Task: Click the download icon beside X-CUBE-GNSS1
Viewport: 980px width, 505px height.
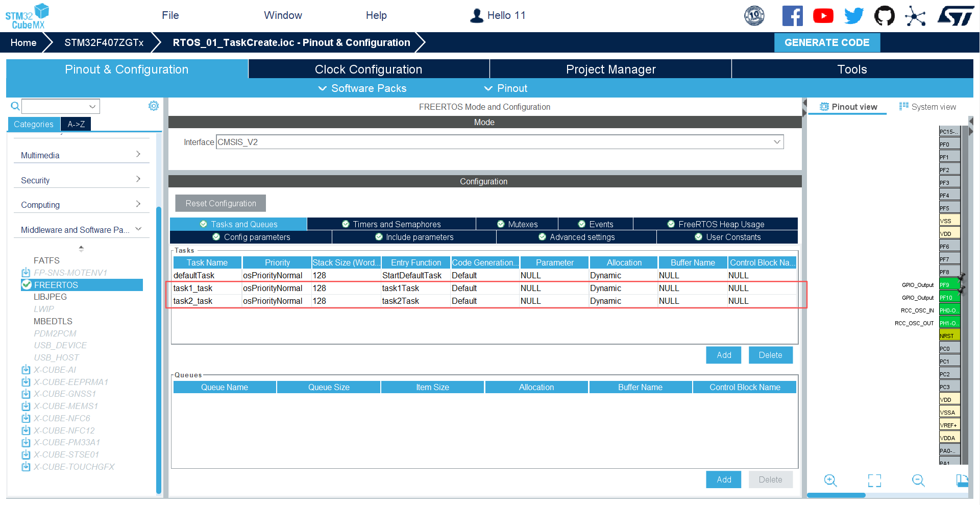Action: click(x=26, y=394)
